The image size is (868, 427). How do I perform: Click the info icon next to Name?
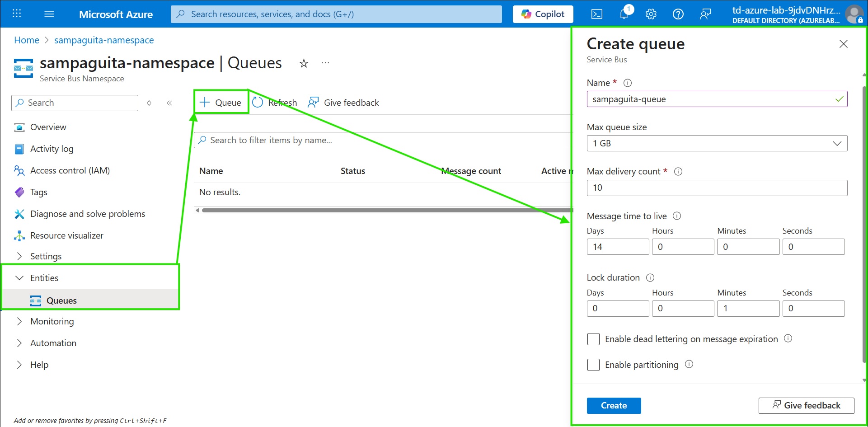click(x=627, y=83)
